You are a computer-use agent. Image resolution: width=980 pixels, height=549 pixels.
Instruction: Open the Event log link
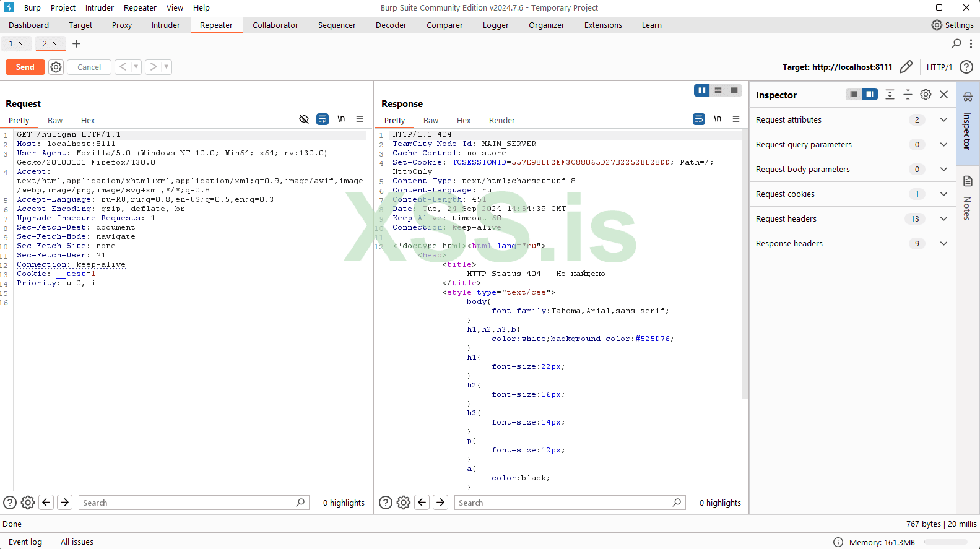pos(25,542)
